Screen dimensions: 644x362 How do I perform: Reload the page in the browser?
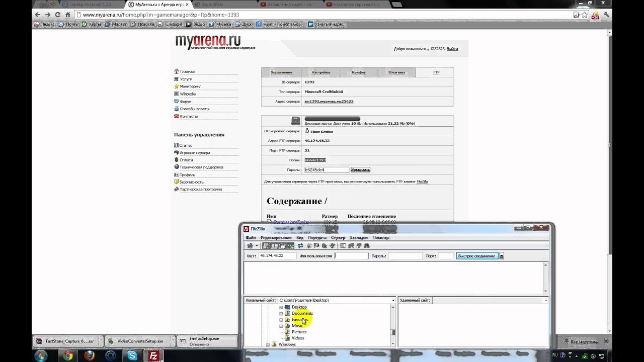[58, 15]
